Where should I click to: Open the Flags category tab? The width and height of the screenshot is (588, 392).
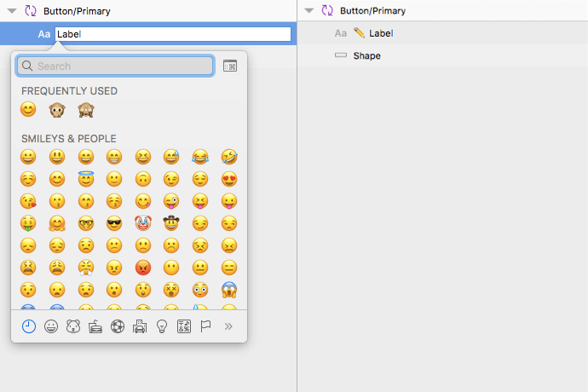[x=205, y=326]
